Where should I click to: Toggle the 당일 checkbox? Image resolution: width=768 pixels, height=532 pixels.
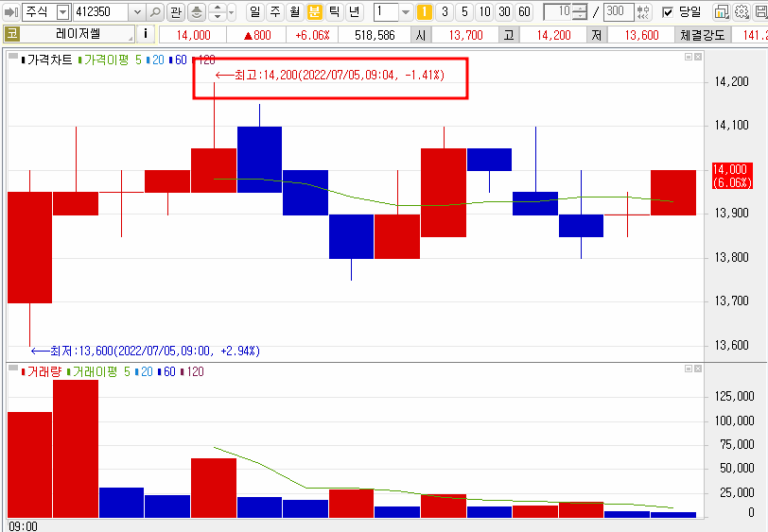coord(667,11)
